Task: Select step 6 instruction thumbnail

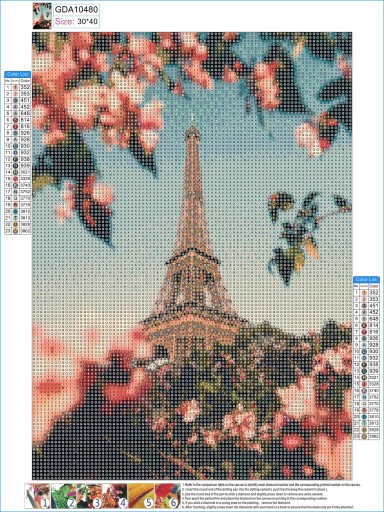Action: click(167, 496)
